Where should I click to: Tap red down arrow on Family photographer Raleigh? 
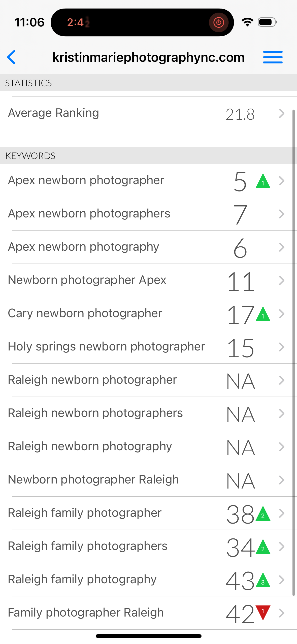[x=263, y=612]
